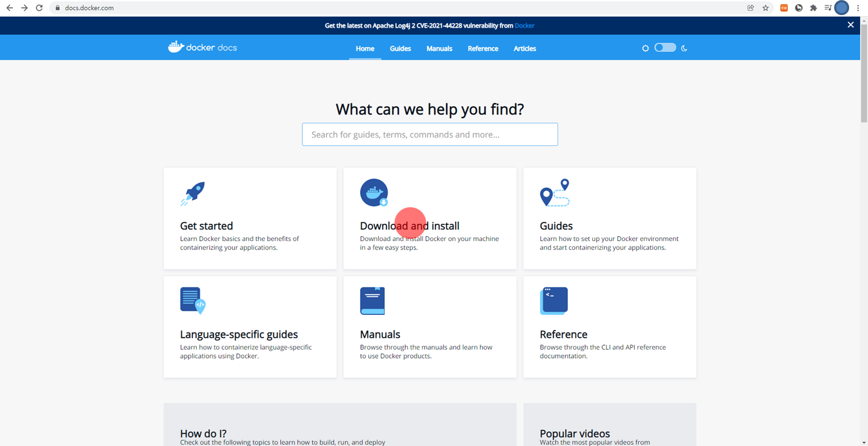The height and width of the screenshot is (446, 868).
Task: Open the Reference card title
Action: point(564,334)
